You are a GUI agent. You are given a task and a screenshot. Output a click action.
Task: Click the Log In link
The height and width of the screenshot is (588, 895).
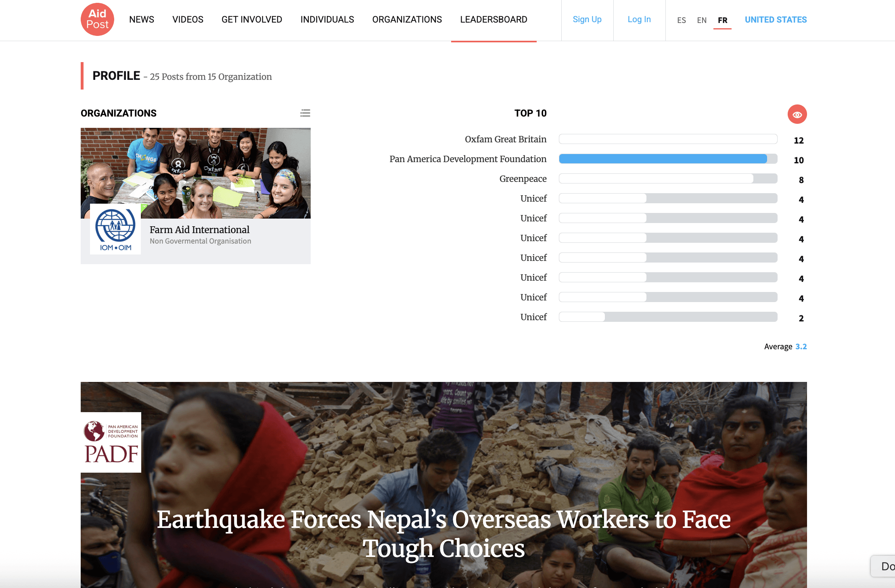pos(639,19)
